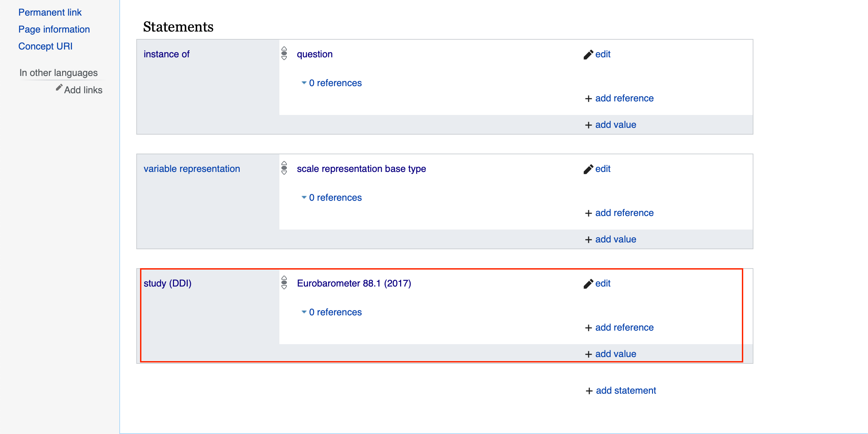This screenshot has height=434, width=868.
Task: Click pencil edit icon for Eurobarometer statement
Action: 588,284
